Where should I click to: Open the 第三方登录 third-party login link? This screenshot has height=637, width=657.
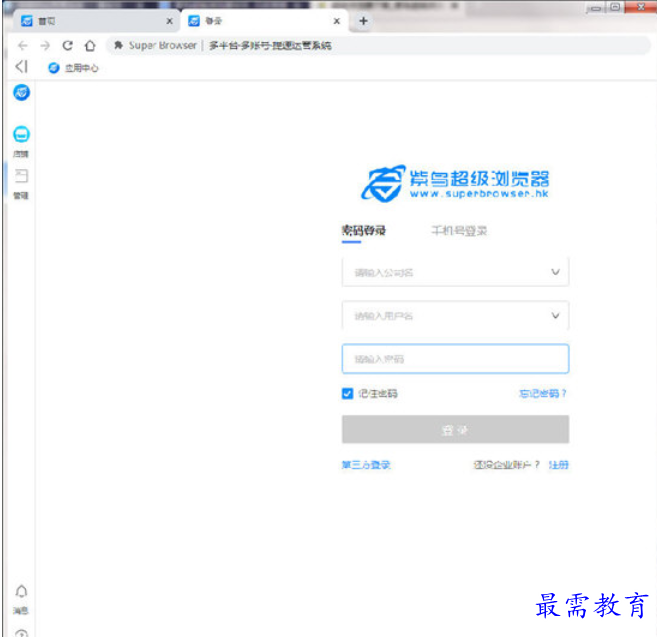[366, 464]
